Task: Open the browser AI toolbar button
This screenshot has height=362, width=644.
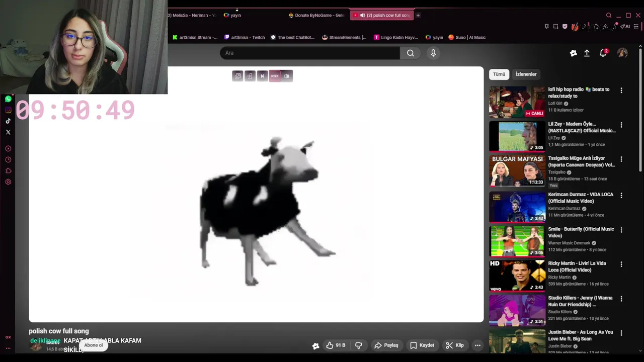Action: point(626,27)
